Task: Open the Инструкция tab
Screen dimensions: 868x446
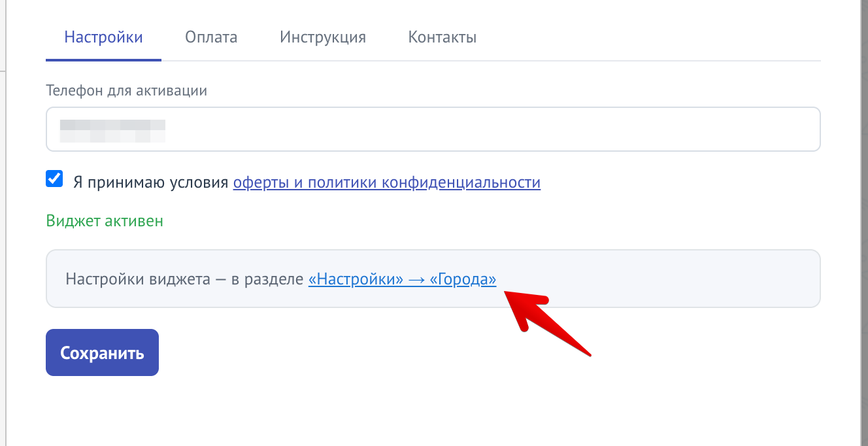Action: 323,37
